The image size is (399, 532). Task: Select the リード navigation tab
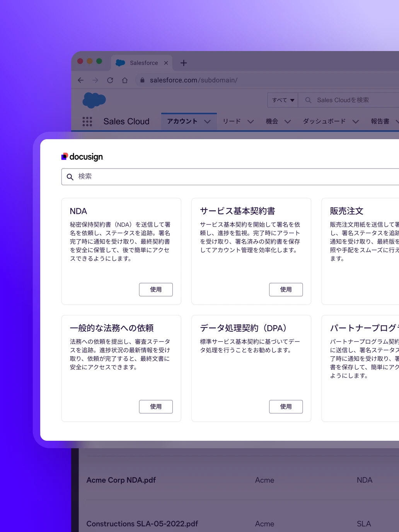click(232, 121)
